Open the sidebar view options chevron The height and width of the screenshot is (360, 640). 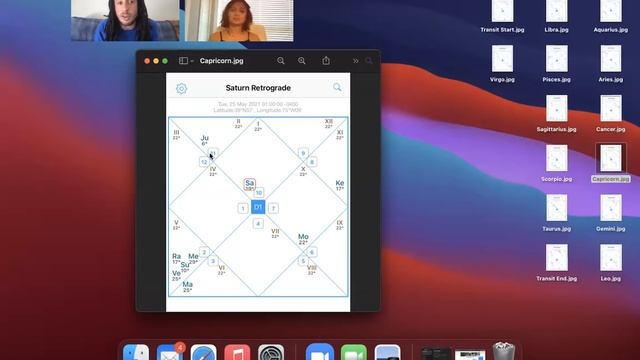click(192, 61)
